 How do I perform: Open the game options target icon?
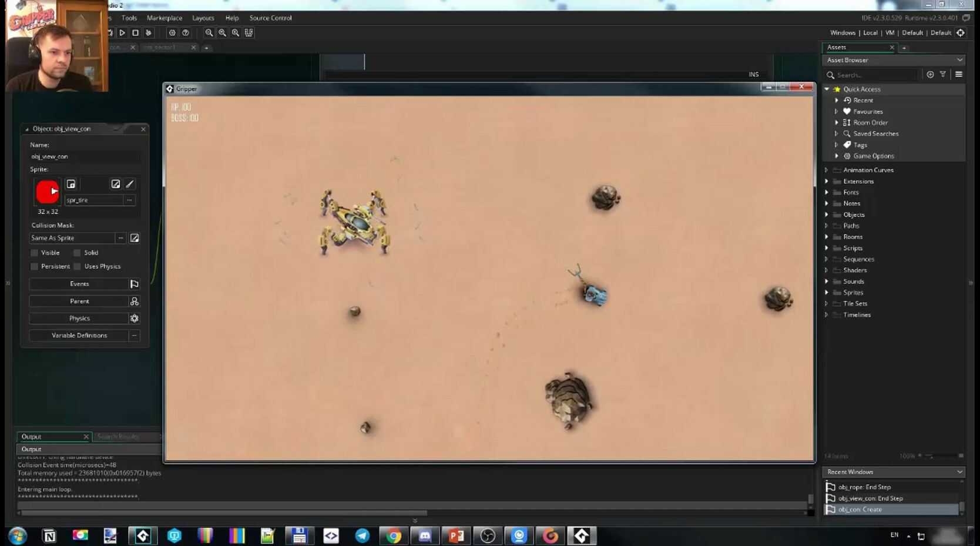(172, 33)
